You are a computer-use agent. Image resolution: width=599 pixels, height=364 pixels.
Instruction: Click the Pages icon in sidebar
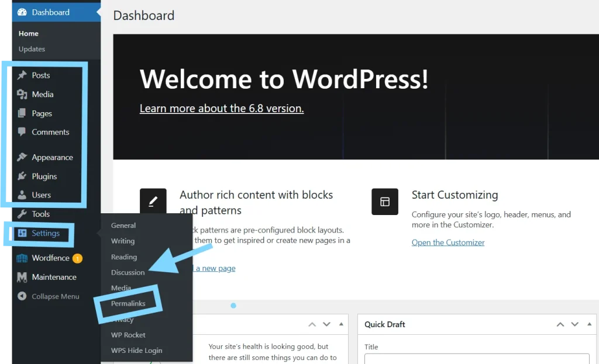22,113
